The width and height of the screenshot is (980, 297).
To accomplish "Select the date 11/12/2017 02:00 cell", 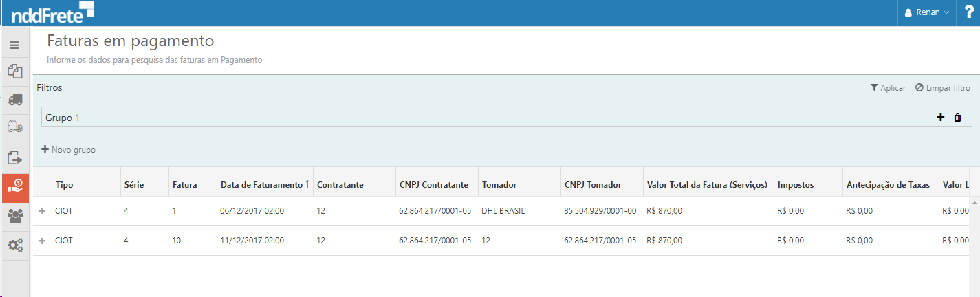I will [x=252, y=241].
